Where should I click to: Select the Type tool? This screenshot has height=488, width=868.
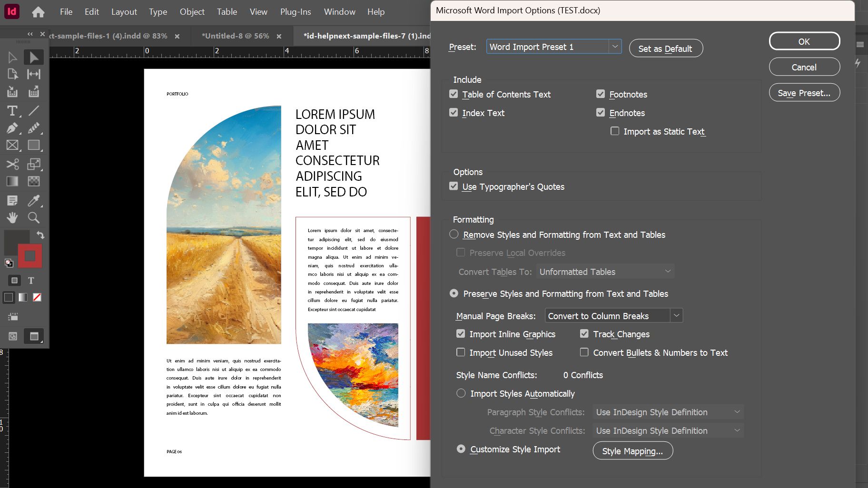coord(12,111)
